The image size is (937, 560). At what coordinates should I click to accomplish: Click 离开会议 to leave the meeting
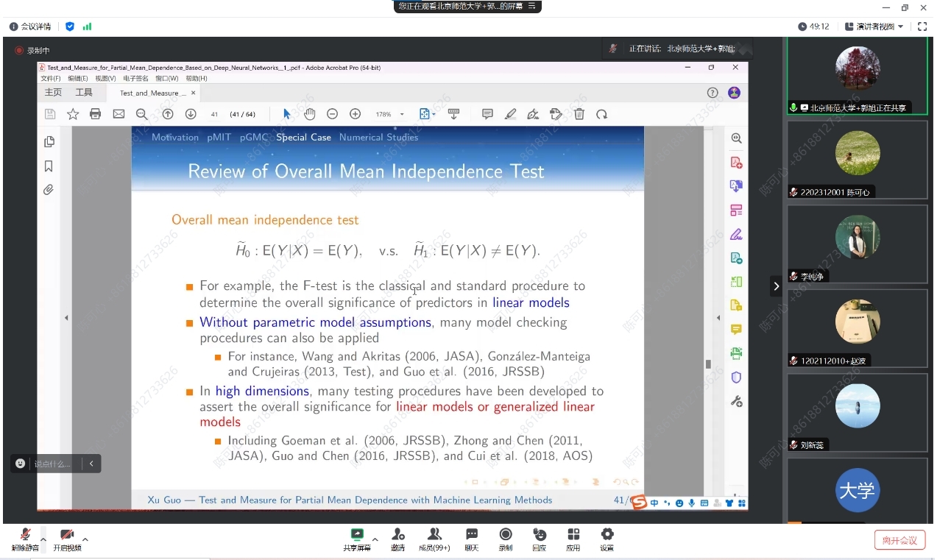click(x=899, y=540)
